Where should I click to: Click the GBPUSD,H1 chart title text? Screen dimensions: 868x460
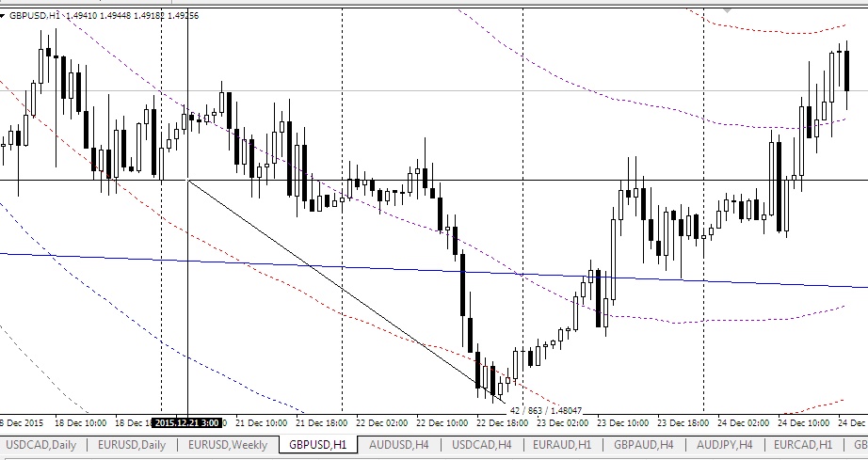point(34,16)
